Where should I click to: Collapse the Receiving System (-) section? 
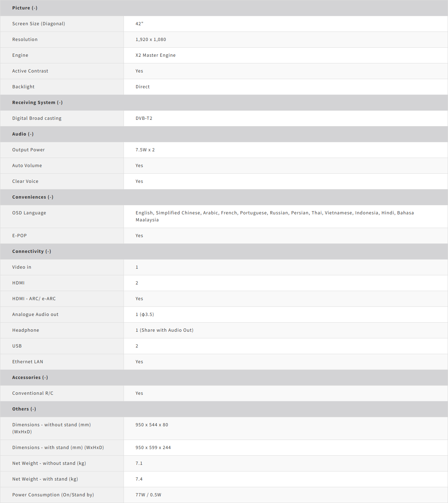(37, 103)
